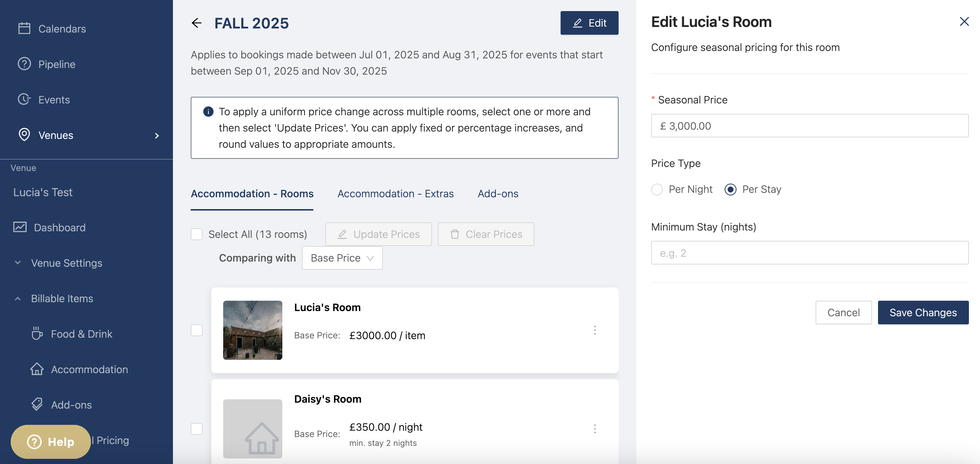The height and width of the screenshot is (464, 980).
Task: Close the Edit Lucia's Room panel
Action: coord(964,21)
